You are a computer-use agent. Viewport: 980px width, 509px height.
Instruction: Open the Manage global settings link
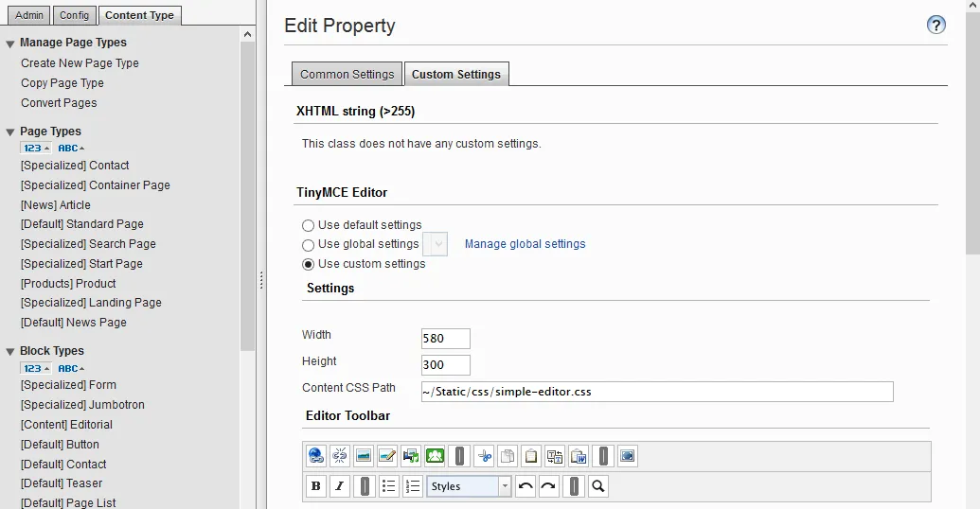point(525,244)
